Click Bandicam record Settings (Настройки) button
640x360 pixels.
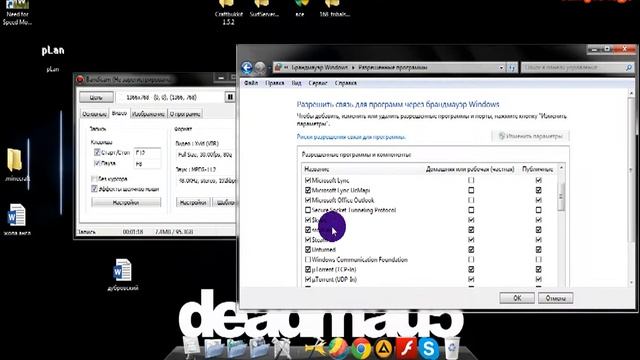point(126,202)
